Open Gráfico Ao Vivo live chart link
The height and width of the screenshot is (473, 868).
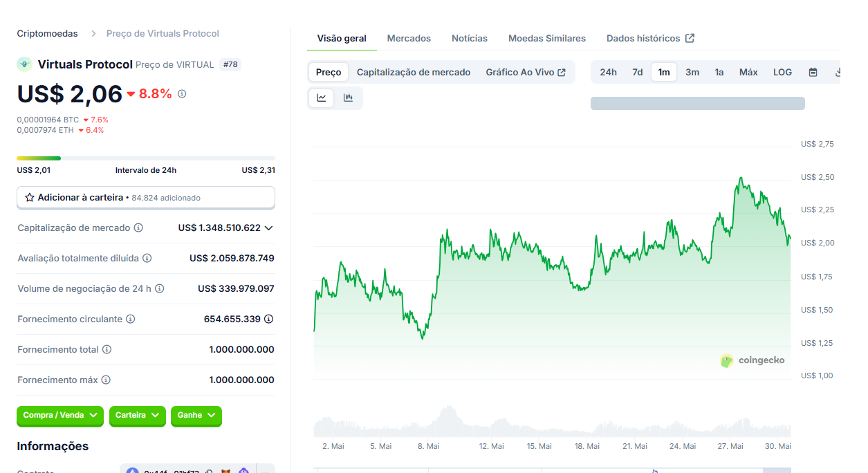point(526,72)
